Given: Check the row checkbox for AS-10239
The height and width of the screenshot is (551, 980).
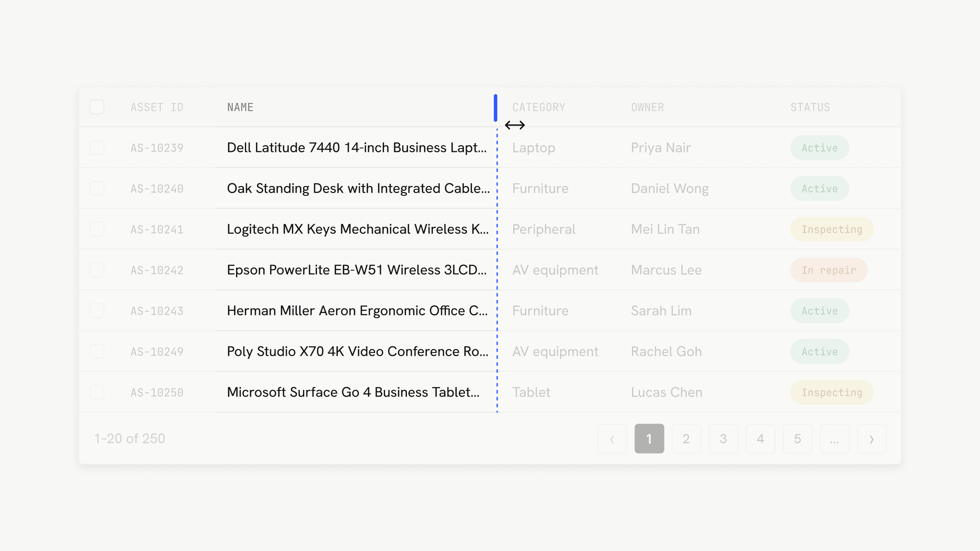Looking at the screenshot, I should click(x=97, y=148).
